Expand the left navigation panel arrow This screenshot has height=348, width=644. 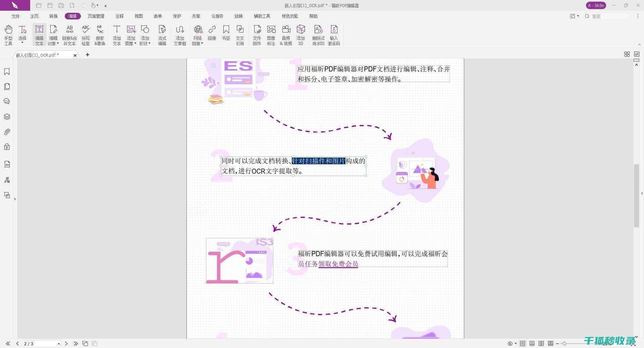[15, 199]
